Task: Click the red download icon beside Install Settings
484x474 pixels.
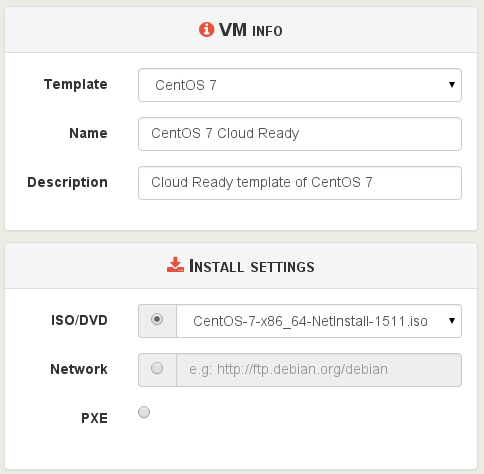Action: pos(175,265)
